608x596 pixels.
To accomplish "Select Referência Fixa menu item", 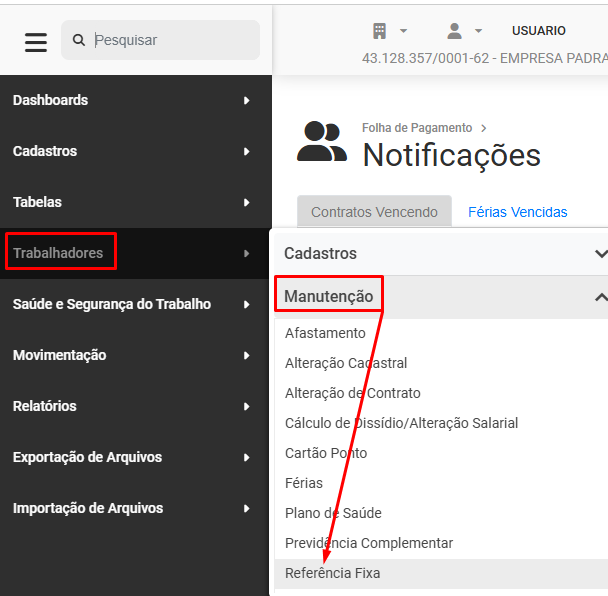I will [332, 573].
